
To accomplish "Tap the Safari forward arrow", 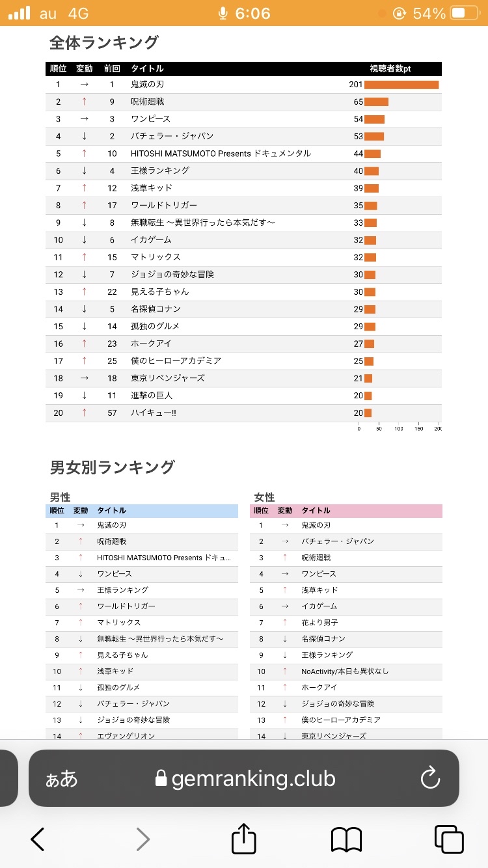I will pos(143,839).
